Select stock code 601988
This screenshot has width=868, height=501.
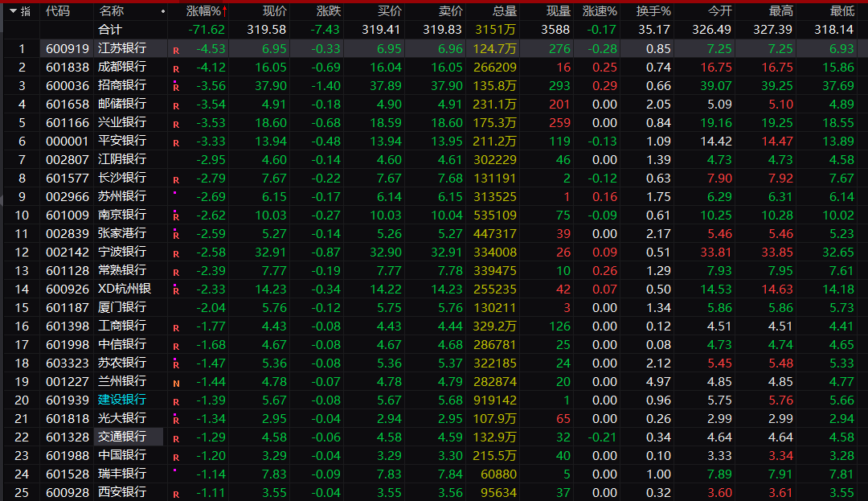click(67, 456)
